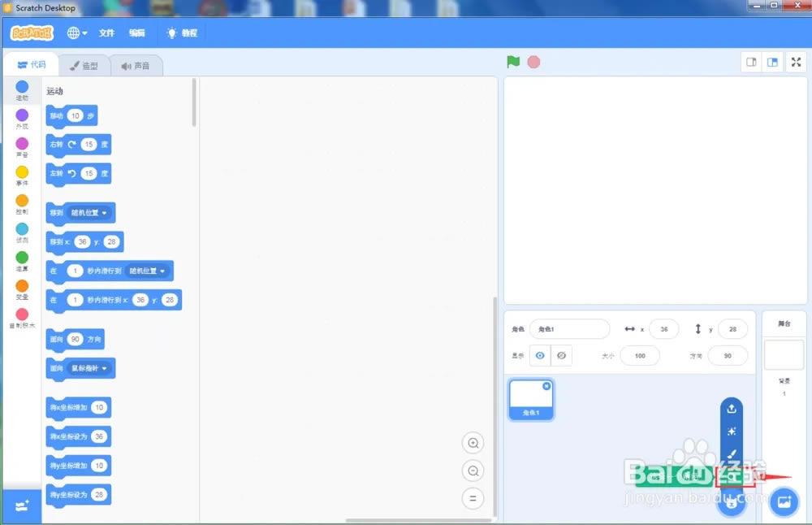The image size is (812, 525).
Task: Enter full screen stage mode
Action: [x=796, y=63]
